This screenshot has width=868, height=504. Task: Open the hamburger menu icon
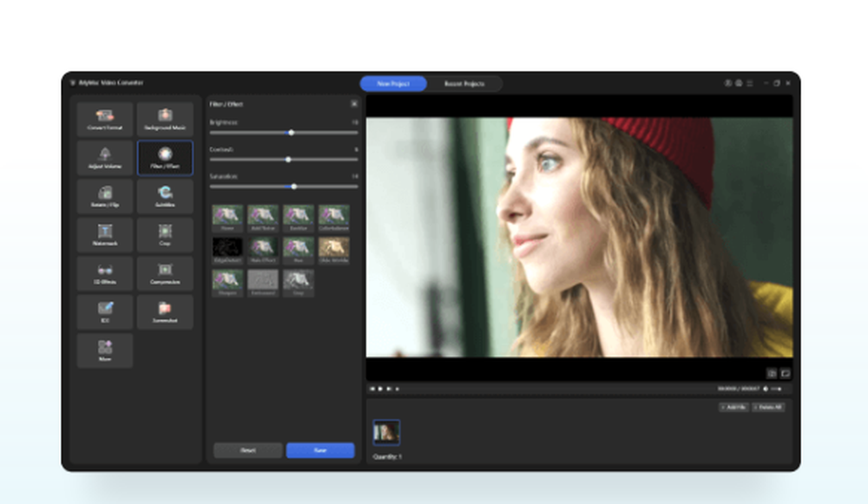tap(750, 83)
